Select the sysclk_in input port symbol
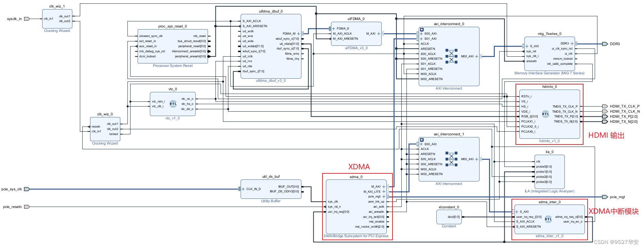This screenshot has height=248, width=644. pos(27,19)
